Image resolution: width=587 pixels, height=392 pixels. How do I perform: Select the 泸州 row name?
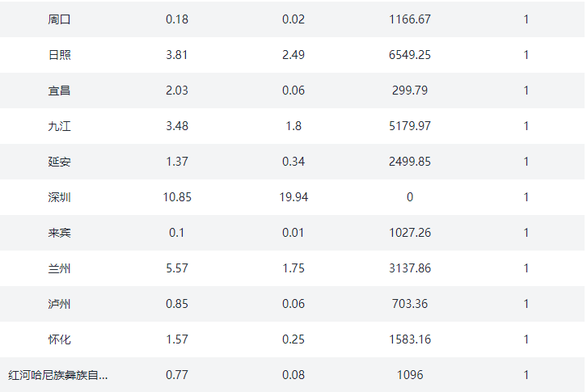(x=59, y=304)
